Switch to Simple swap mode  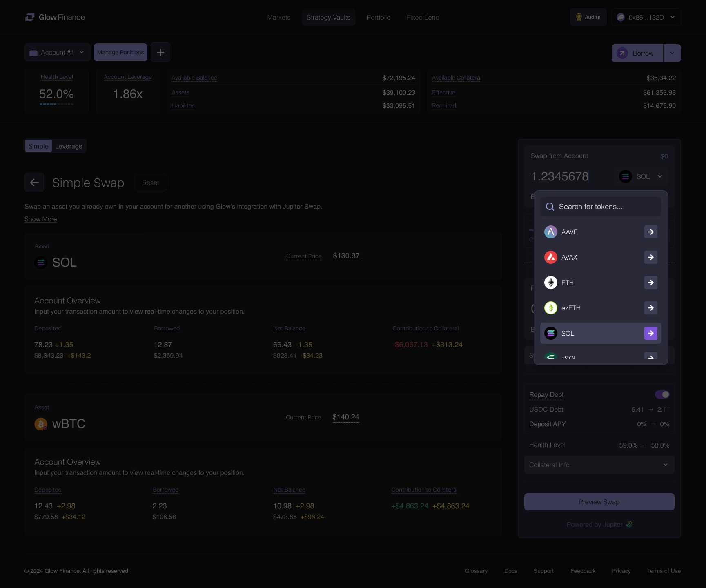click(38, 146)
